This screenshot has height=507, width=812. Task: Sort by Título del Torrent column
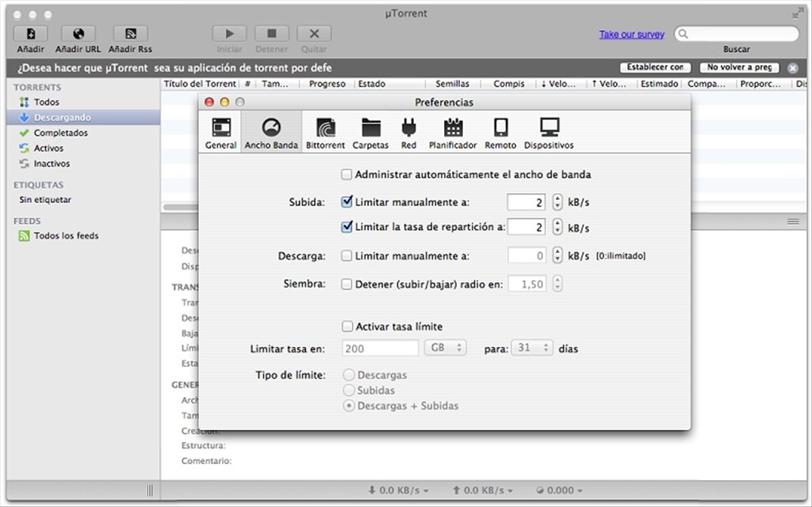click(x=199, y=84)
